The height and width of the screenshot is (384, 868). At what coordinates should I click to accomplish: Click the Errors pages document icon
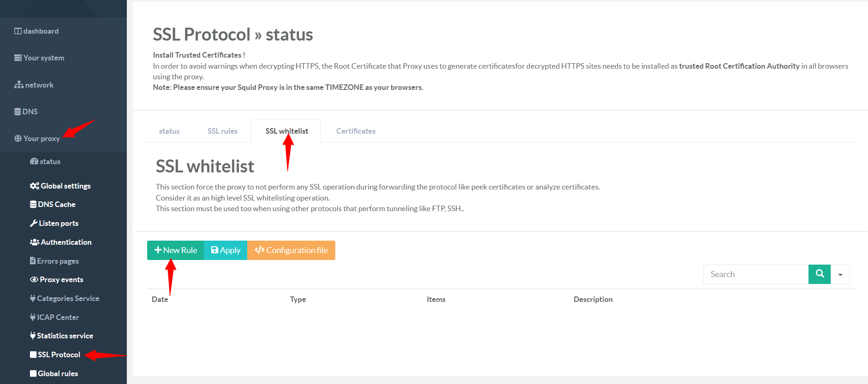(x=33, y=260)
